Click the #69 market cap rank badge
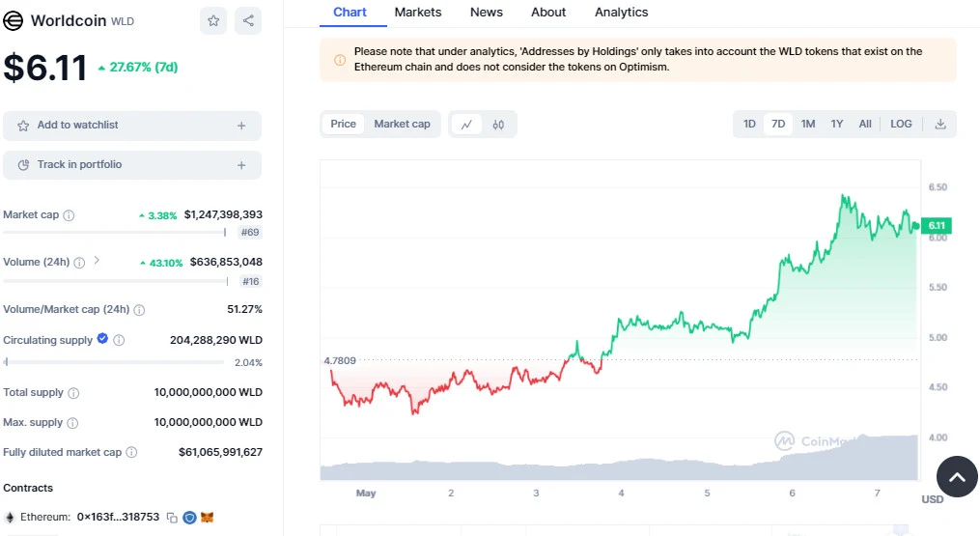Screen dimensions: 980x536 coord(250,233)
